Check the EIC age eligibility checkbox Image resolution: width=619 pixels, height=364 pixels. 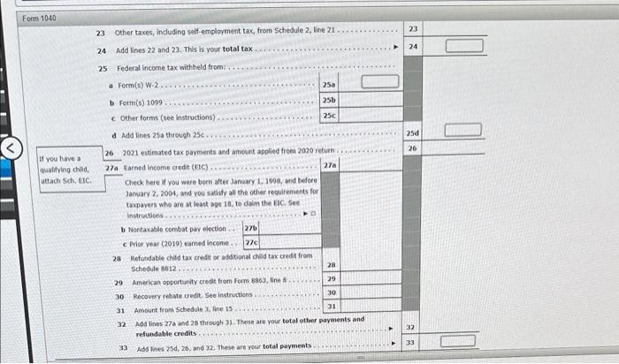[x=313, y=214]
